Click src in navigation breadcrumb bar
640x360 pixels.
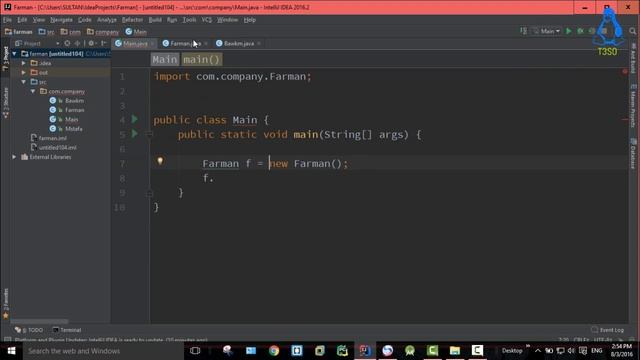(x=47, y=31)
